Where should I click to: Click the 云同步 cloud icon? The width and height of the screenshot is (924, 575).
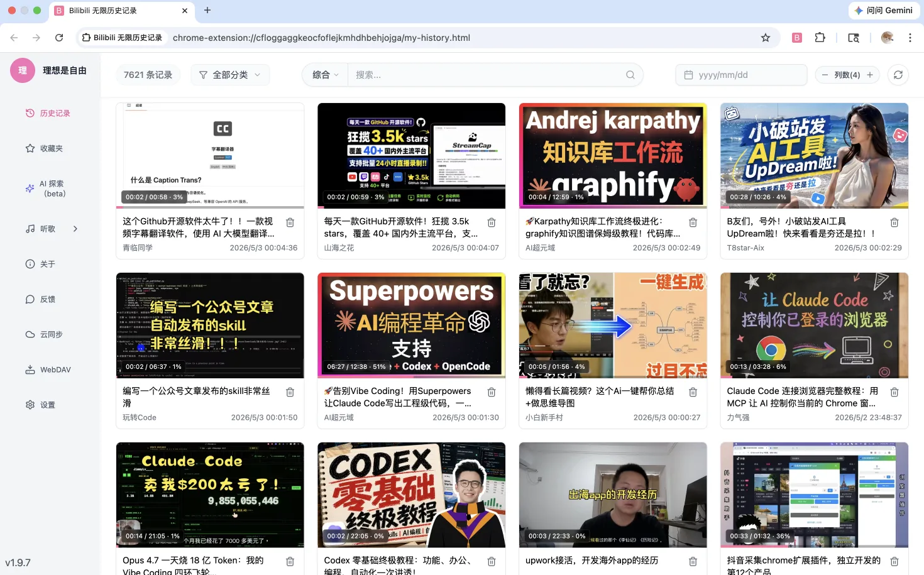tap(30, 334)
